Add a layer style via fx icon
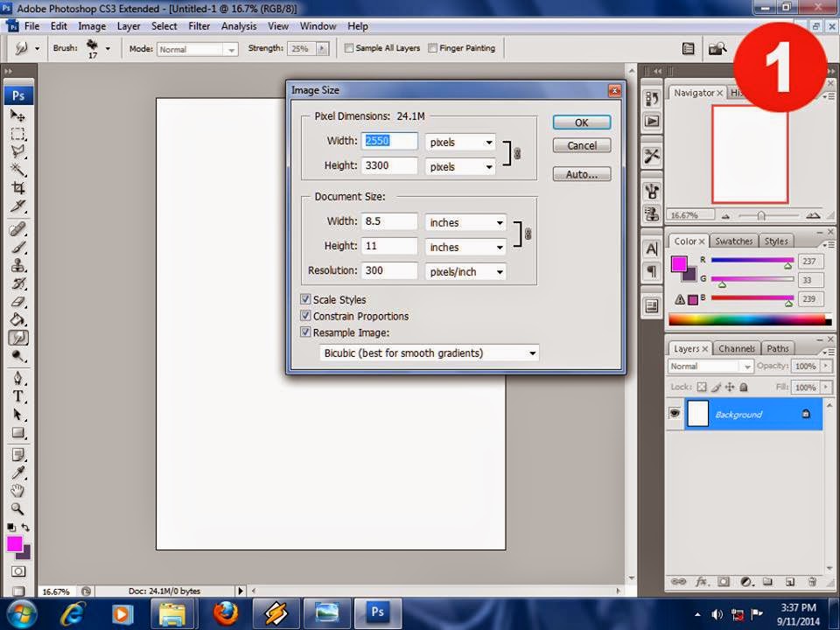This screenshot has width=840, height=630. pos(701,582)
